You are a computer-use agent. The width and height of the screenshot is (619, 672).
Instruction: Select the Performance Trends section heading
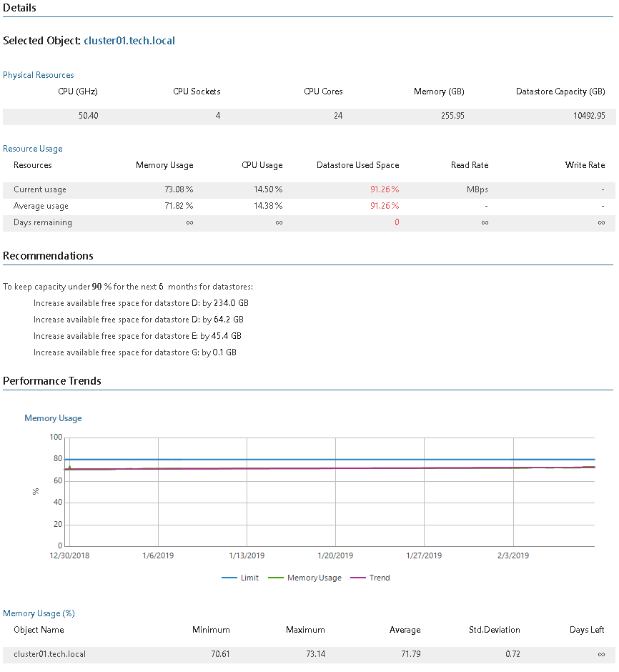pyautogui.click(x=52, y=381)
